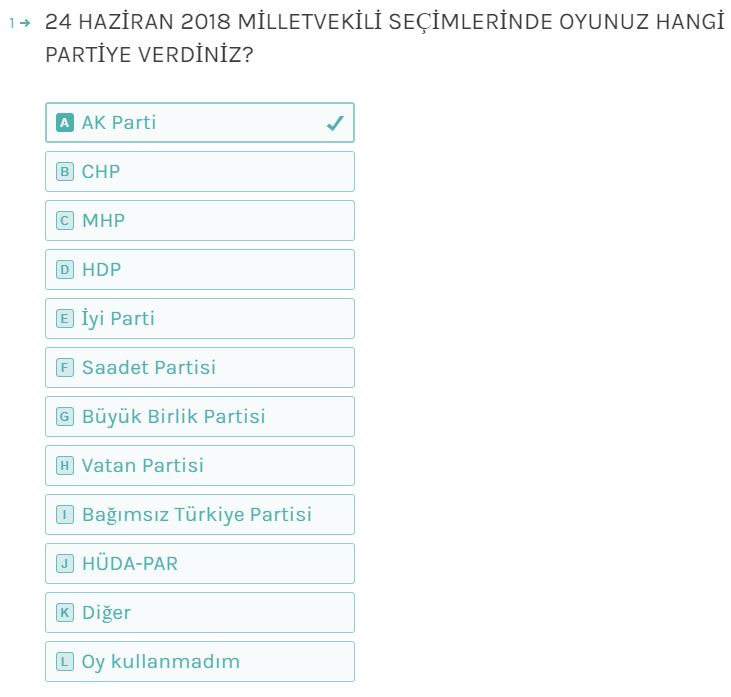Viewport: 731px width, 697px height.
Task: Choose Saadet Partisi option
Action: click(x=200, y=368)
